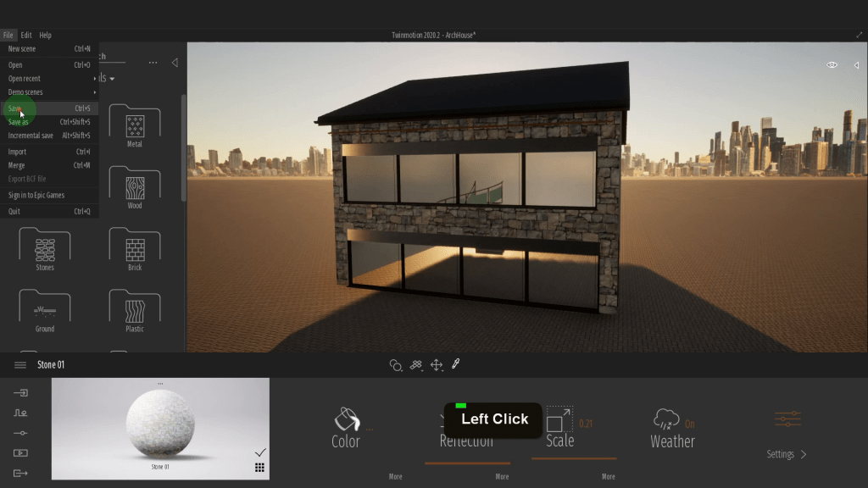Open the Brick materials folder
The width and height of the screenshot is (868, 488).
(x=134, y=250)
